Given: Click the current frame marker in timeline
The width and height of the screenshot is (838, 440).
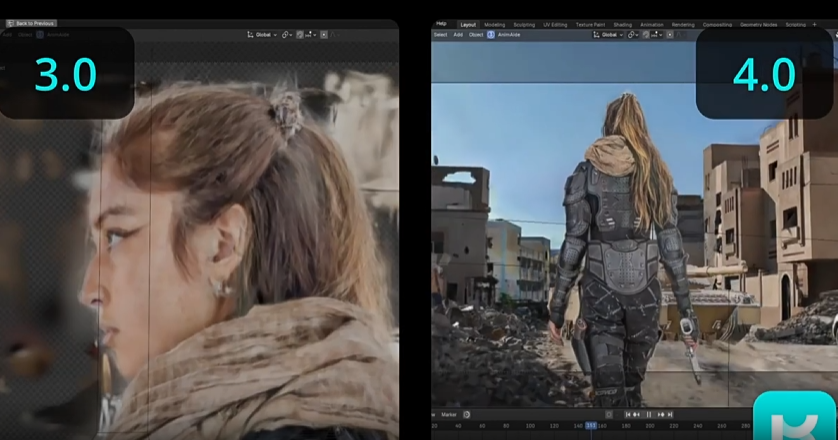Looking at the screenshot, I should pyautogui.click(x=591, y=425).
